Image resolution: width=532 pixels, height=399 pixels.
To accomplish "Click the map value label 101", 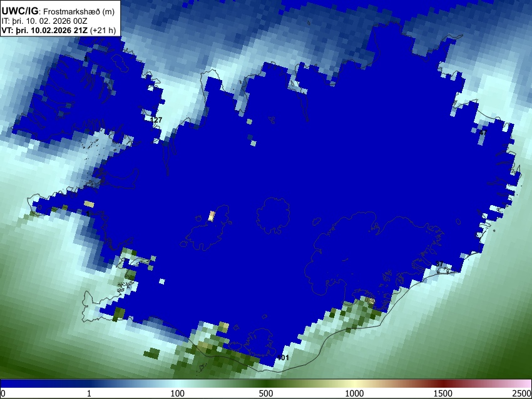I will tap(283, 358).
